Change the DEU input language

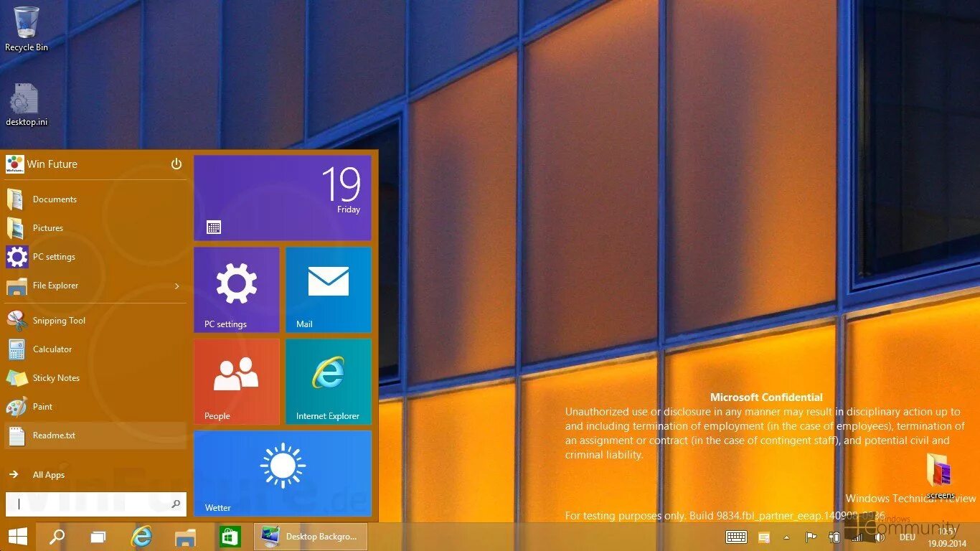(908, 537)
